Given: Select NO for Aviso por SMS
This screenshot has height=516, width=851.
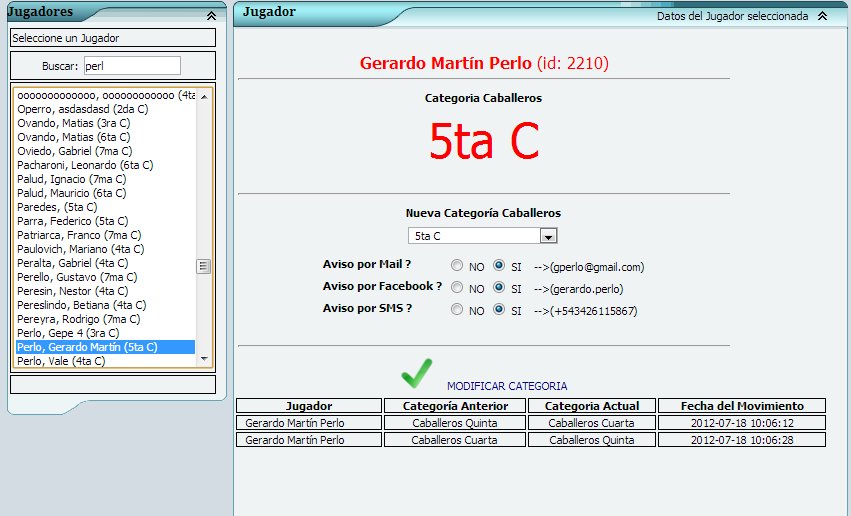Looking at the screenshot, I should pyautogui.click(x=457, y=310).
